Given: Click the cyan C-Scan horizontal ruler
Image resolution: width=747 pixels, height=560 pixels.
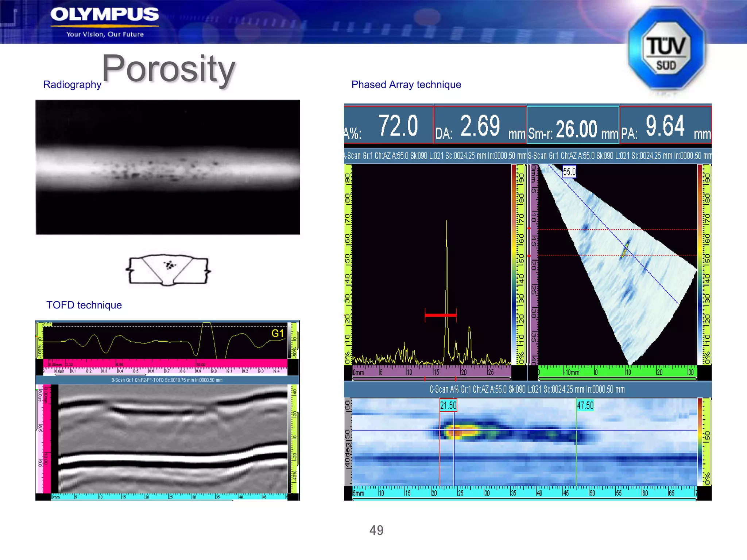Looking at the screenshot, I should point(525,492).
